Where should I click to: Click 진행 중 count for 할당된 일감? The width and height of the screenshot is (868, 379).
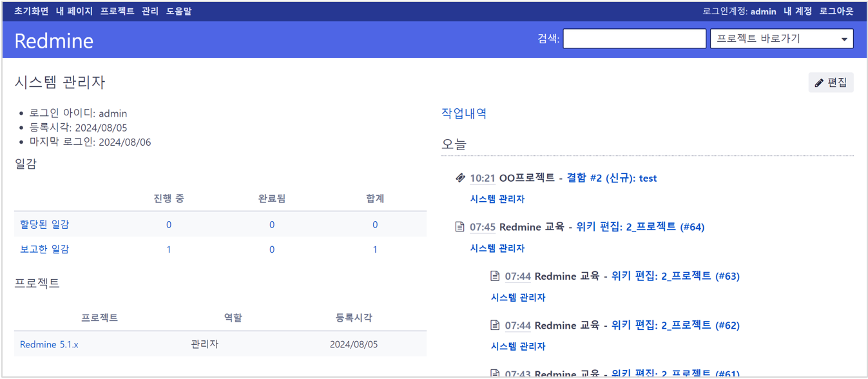pos(169,224)
